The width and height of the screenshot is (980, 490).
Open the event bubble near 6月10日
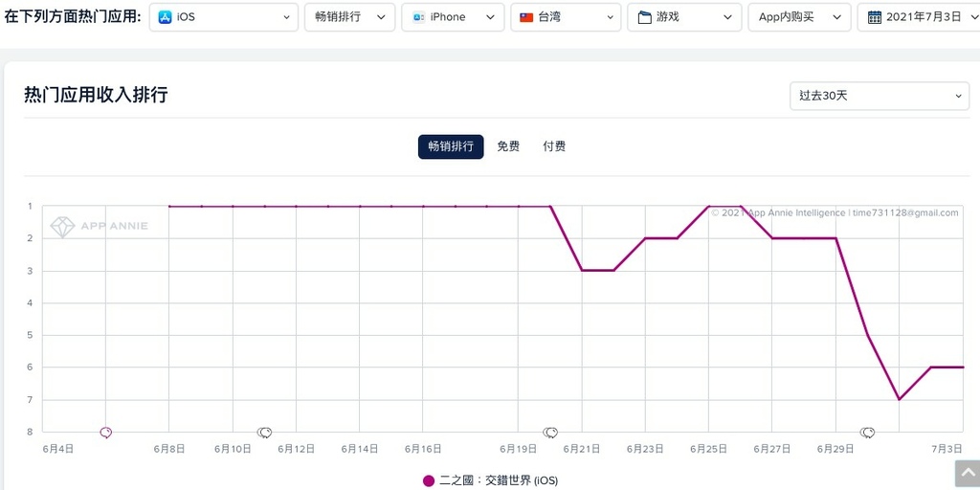click(265, 433)
